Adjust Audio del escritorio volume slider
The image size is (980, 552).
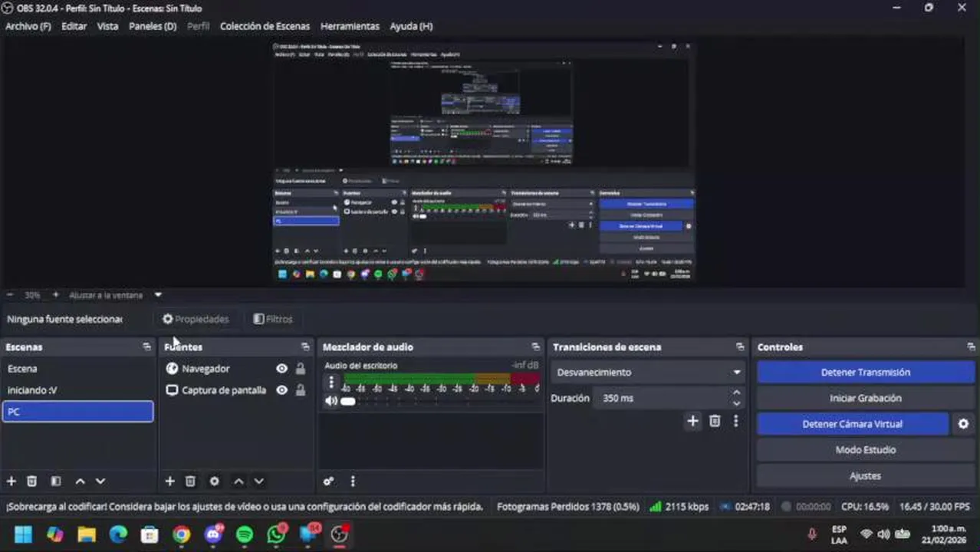(x=347, y=401)
